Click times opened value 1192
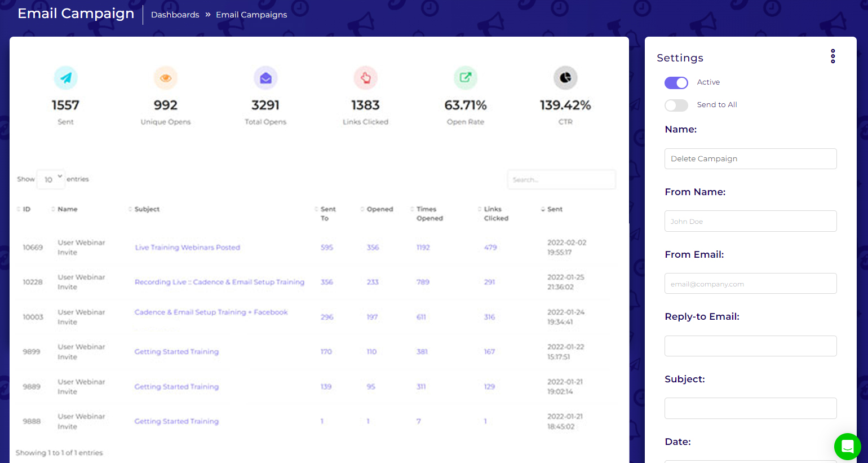This screenshot has height=463, width=868. coord(423,248)
